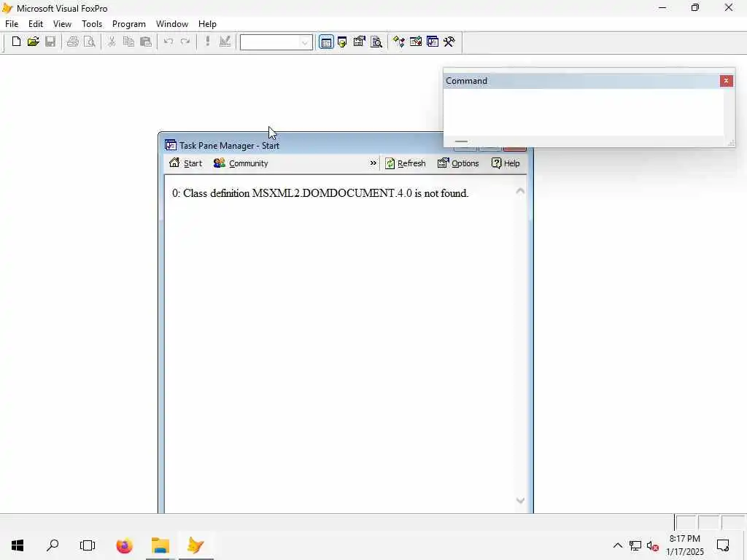Screen dimensions: 747x560
Task: Click the network tray icon
Action: (x=635, y=545)
